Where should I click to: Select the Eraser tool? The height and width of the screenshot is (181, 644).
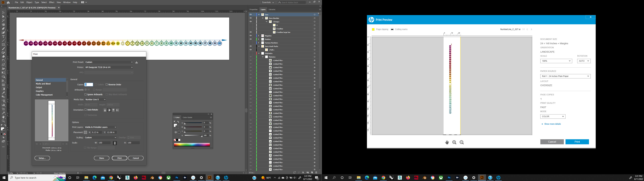(x=3, y=57)
